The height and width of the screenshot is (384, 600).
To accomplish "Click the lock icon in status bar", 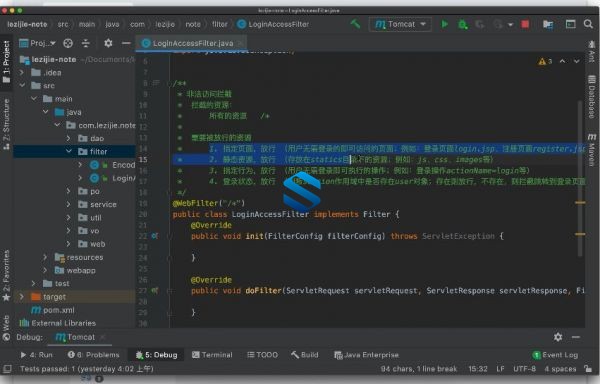I will 588,369.
